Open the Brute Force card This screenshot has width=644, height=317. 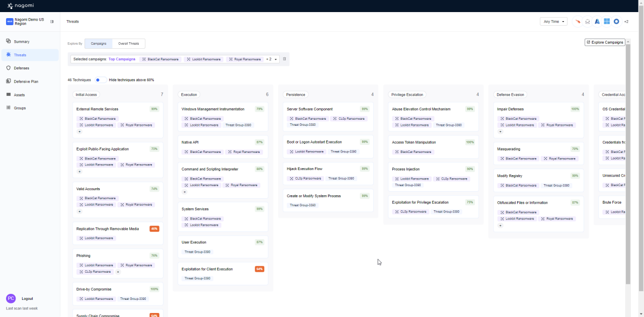[612, 207]
